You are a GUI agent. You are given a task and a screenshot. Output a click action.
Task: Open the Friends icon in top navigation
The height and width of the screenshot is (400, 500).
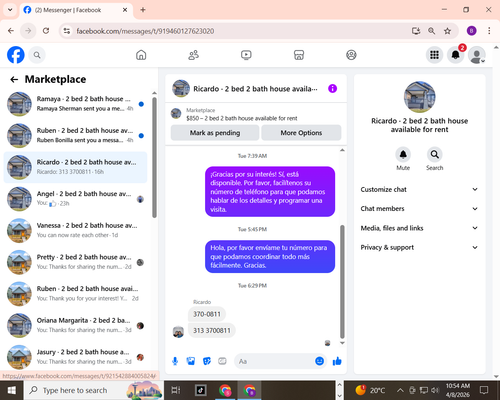pos(194,55)
